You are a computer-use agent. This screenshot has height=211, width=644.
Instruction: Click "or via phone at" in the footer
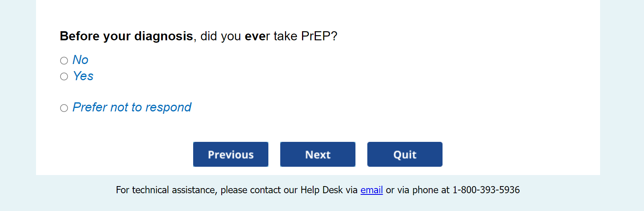[x=418, y=190]
